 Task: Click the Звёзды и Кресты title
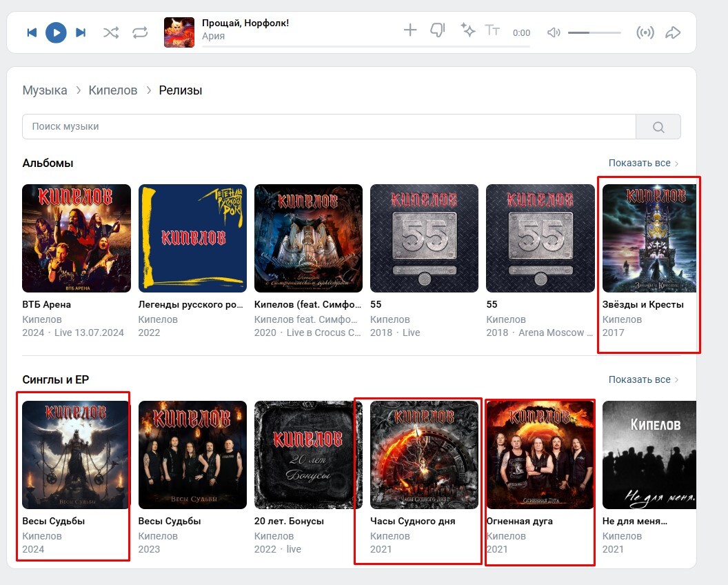643,304
